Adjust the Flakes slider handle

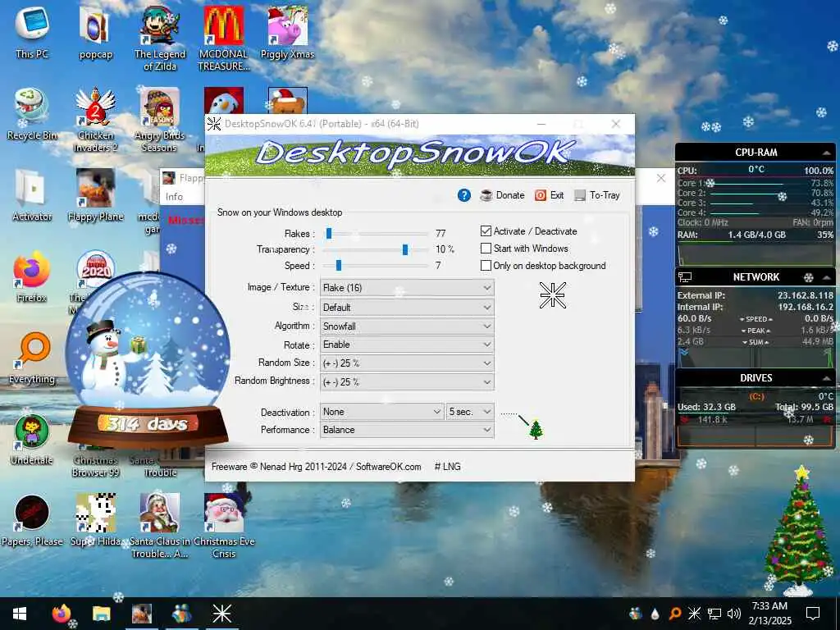point(329,234)
